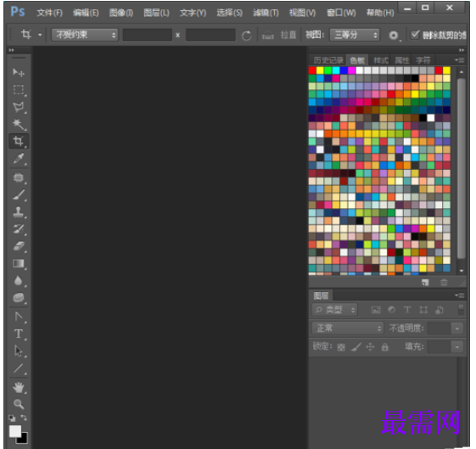The width and height of the screenshot is (476, 449).
Task: Activate the Horizontal Type tool
Action: 18,334
